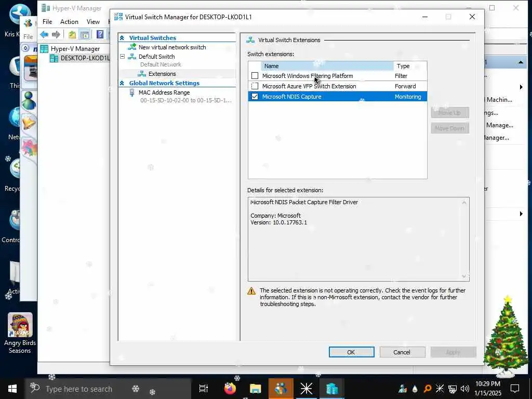Click the water drop tray icon
This screenshot has height=399, width=532.
coord(415,389)
